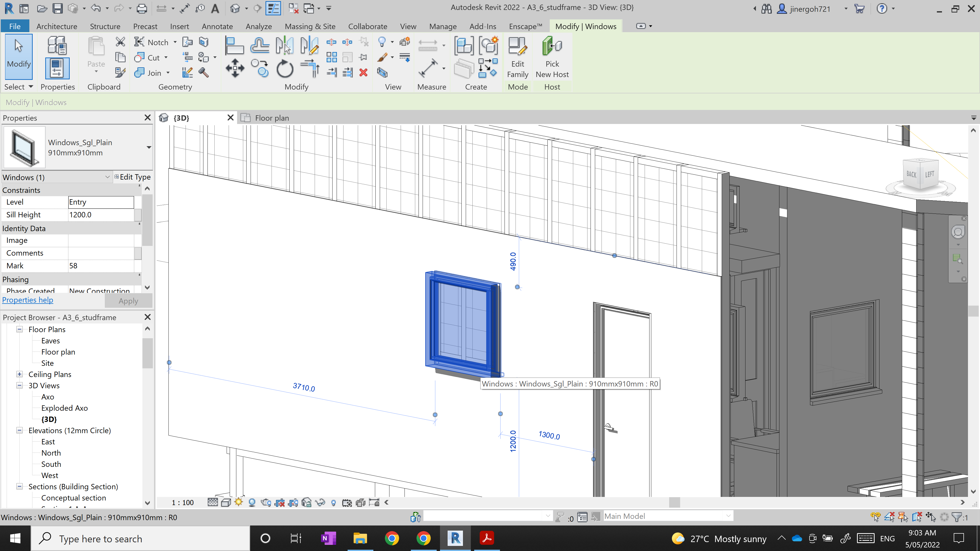Open the Properties help link
Viewport: 980px width, 551px height.
pyautogui.click(x=27, y=300)
